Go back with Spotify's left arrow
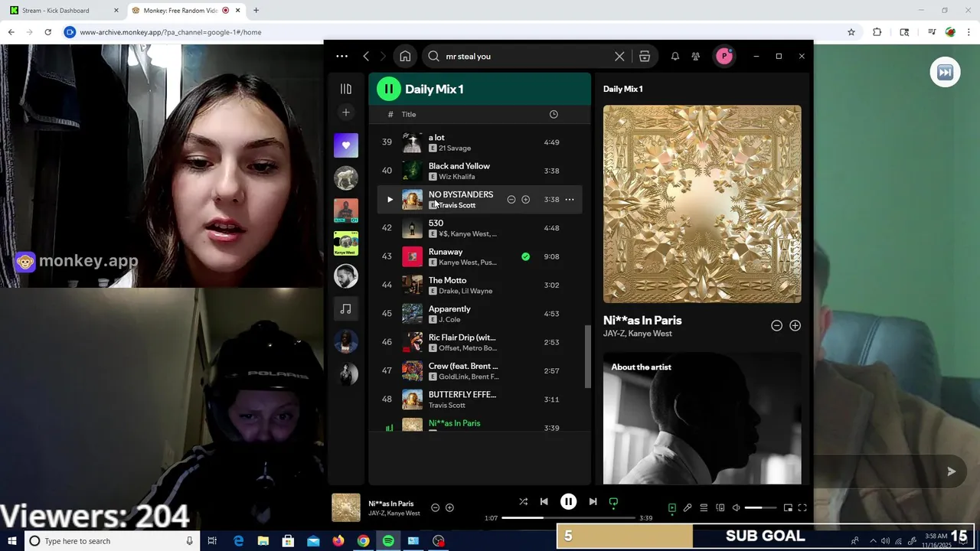Screen dimensions: 980x551 pos(366,56)
